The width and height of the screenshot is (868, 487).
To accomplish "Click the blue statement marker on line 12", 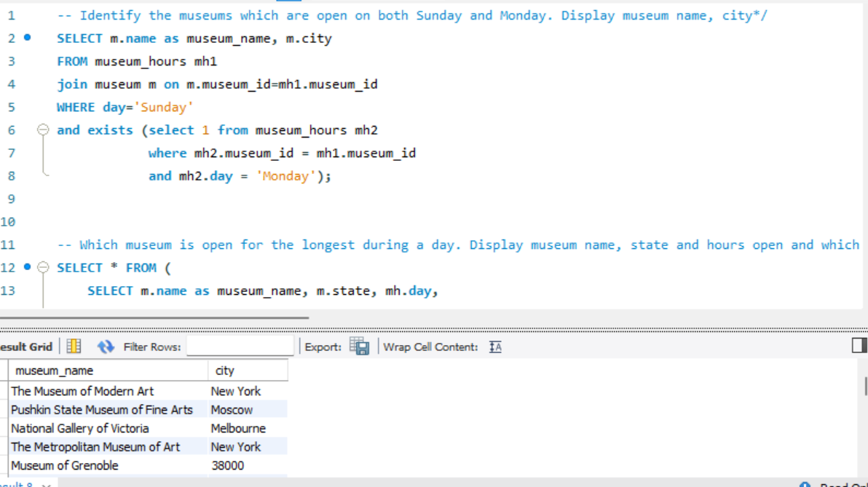I will 28,267.
